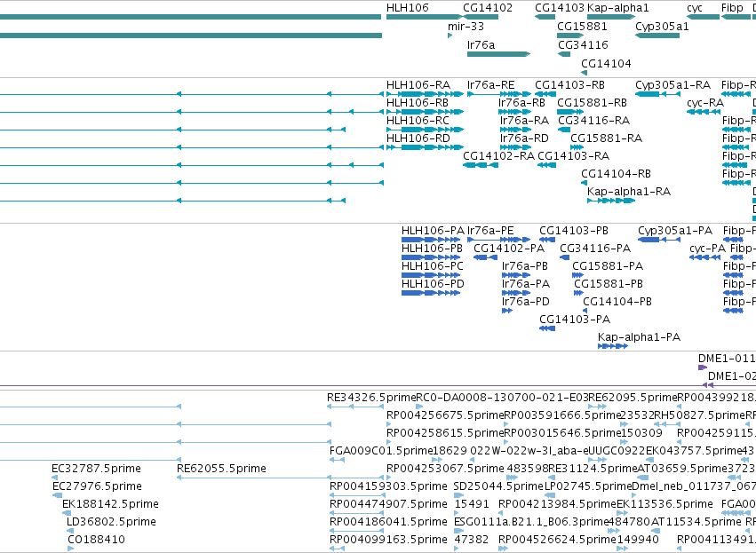This screenshot has width=756, height=553.
Task: Click the HLH106 gene label
Action: [408, 8]
